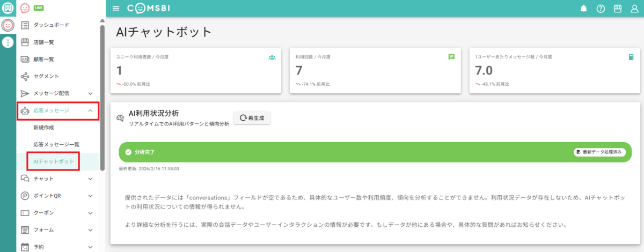Go to 店舗一覧 in sidebar
This screenshot has height=252, width=644.
[x=43, y=42]
